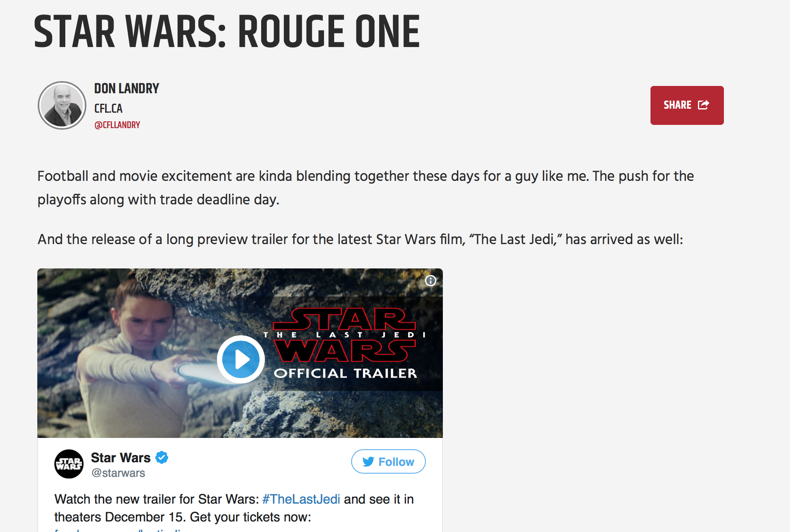Click the verified checkmark badge
This screenshot has width=790, height=532.
pyautogui.click(x=162, y=457)
